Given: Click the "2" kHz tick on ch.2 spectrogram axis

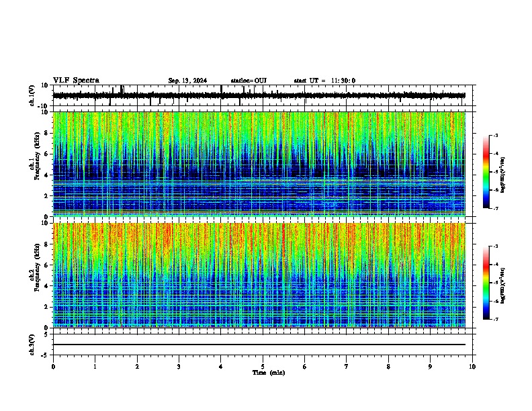Looking at the screenshot, I should point(46,307).
